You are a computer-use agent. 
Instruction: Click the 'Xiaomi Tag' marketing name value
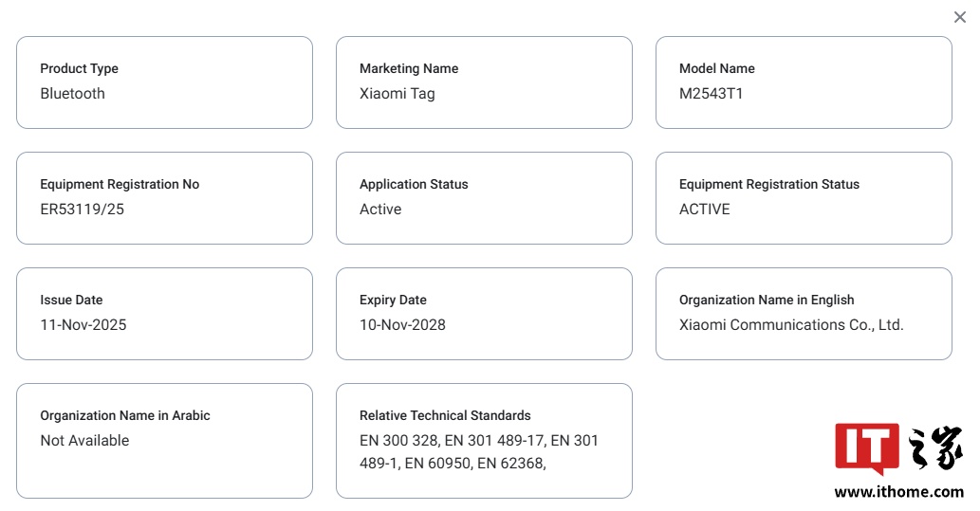point(397,94)
